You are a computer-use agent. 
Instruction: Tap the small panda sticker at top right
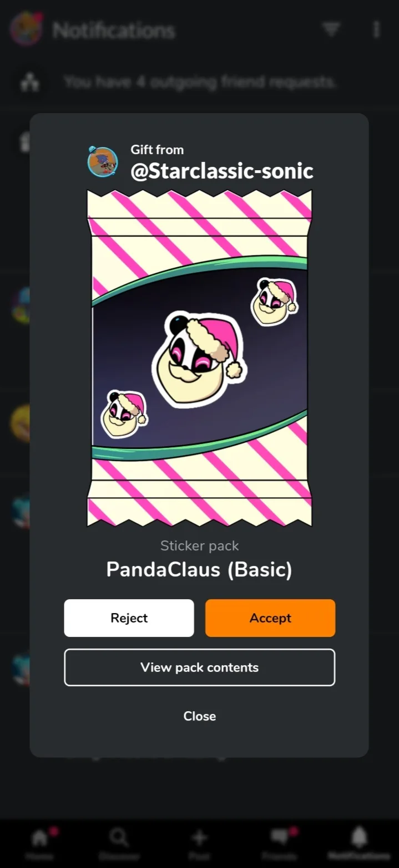coord(274,302)
